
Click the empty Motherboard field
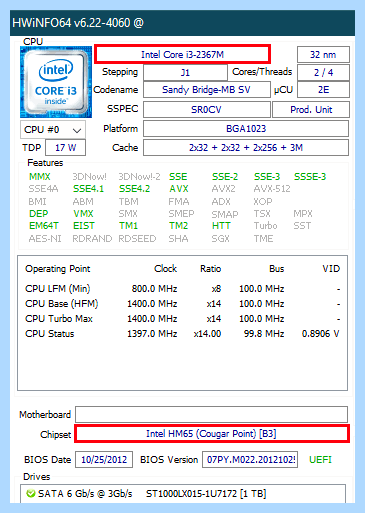tap(211, 414)
